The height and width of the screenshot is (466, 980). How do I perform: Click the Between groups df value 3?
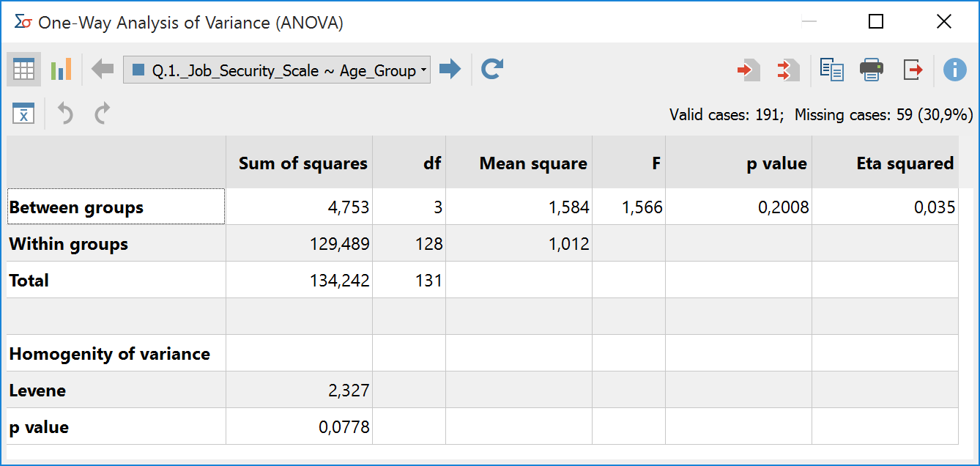coord(409,207)
